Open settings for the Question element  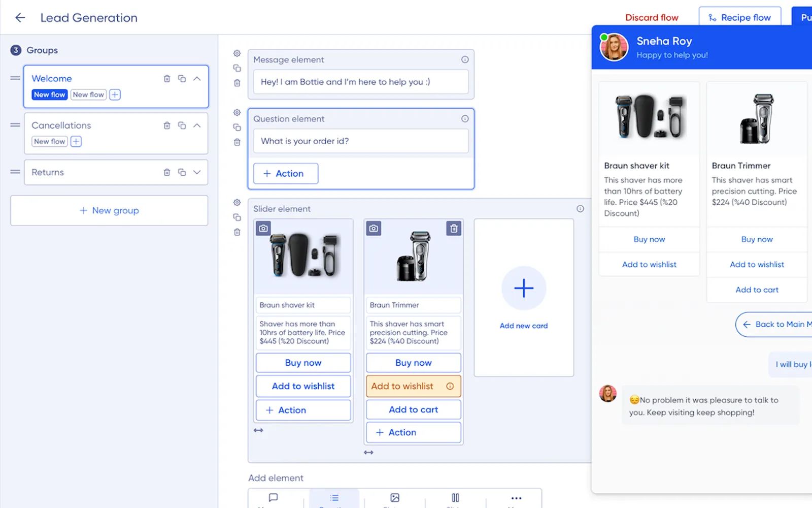point(237,112)
